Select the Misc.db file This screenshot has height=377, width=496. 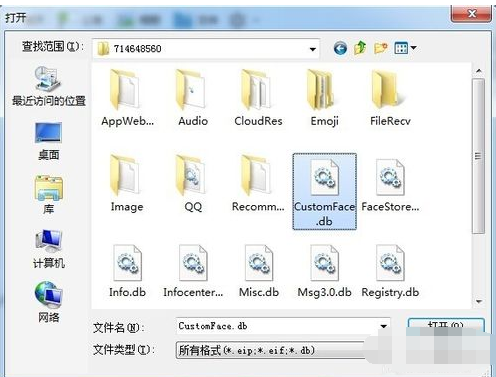(x=259, y=271)
